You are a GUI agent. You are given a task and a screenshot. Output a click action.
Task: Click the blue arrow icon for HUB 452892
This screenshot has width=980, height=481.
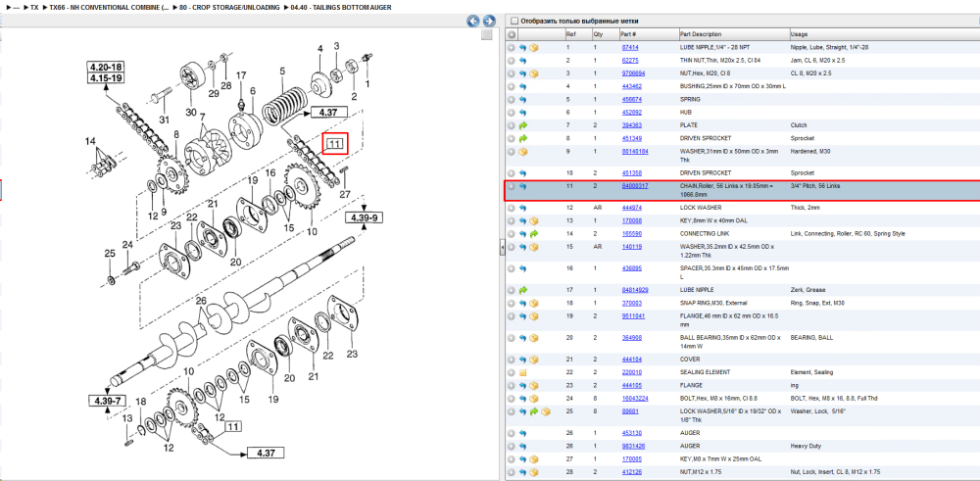click(x=522, y=113)
